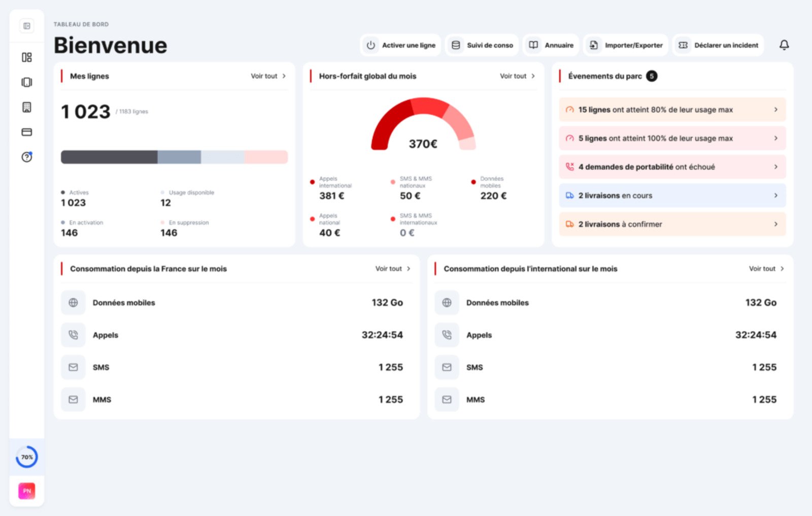Open the PN profile avatar at sidebar bottom
Screen dimensions: 812x516
[x=26, y=491]
